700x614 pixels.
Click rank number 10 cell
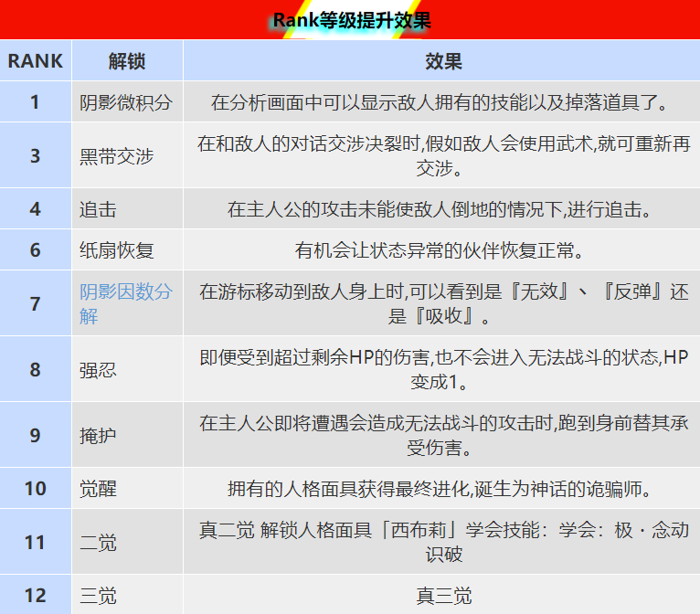pyautogui.click(x=36, y=488)
